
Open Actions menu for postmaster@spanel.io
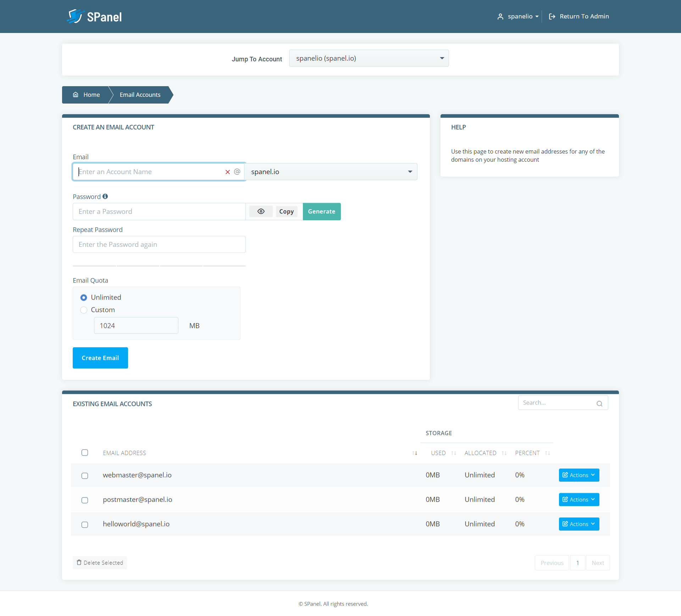coord(579,500)
